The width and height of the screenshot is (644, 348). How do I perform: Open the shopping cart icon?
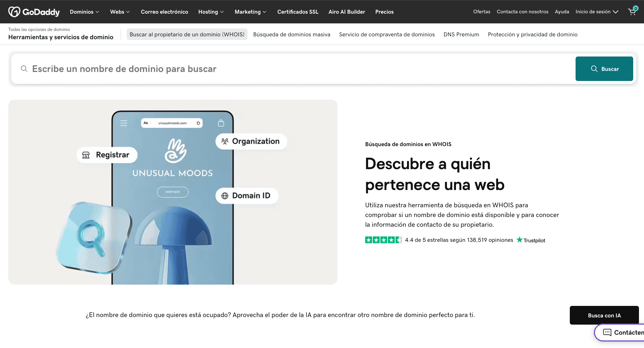tap(632, 12)
